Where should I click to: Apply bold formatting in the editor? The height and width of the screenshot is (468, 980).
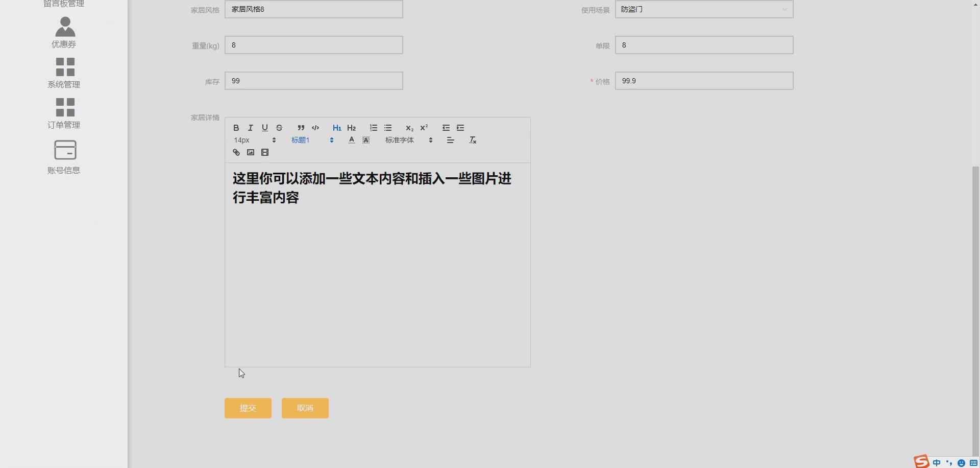tap(236, 128)
